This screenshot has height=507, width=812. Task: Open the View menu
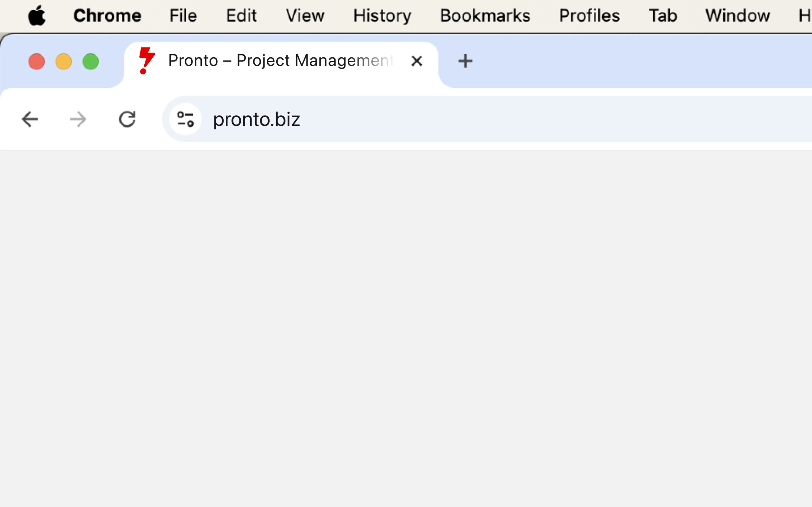click(x=305, y=16)
